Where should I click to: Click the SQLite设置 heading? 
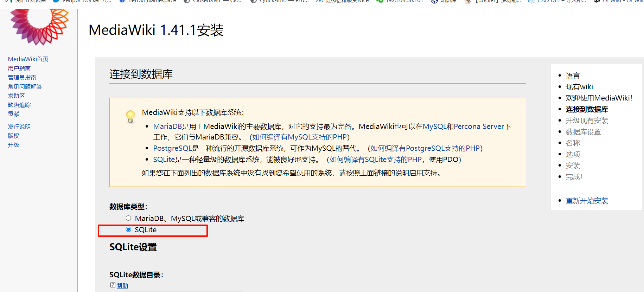pyautogui.click(x=133, y=247)
